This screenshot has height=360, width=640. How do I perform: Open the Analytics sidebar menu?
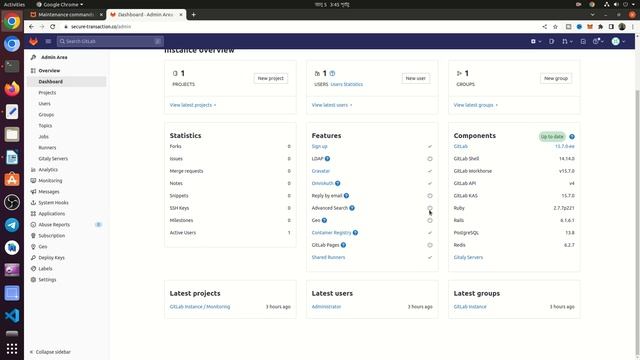(48, 170)
